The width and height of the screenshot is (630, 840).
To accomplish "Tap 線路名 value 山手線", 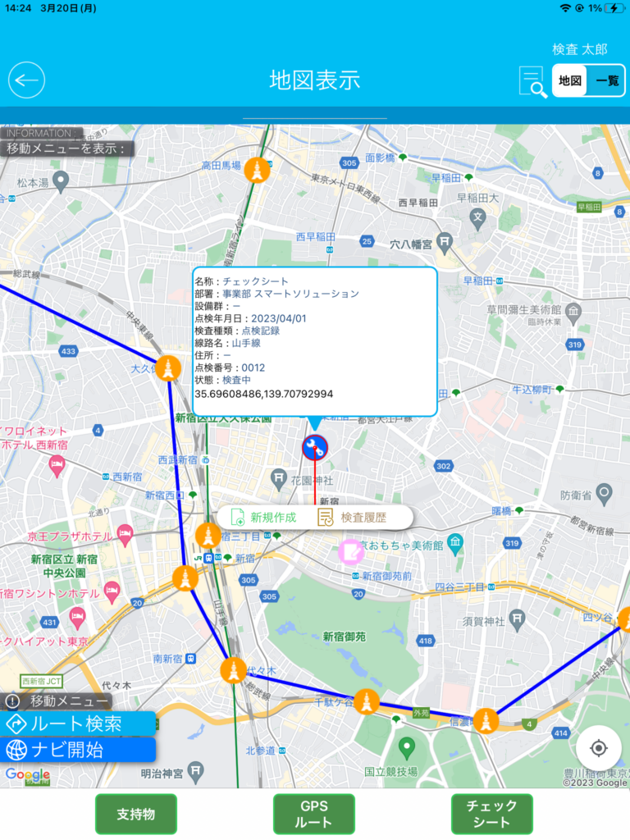I will pos(246,344).
